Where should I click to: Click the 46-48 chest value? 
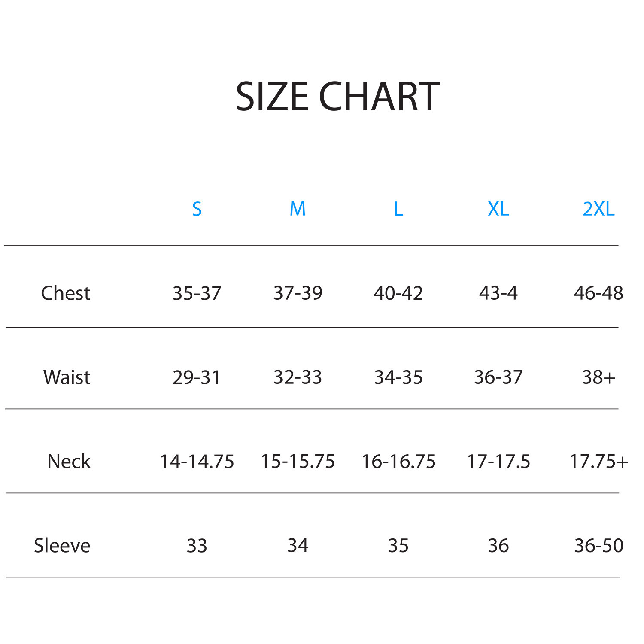coord(598,293)
